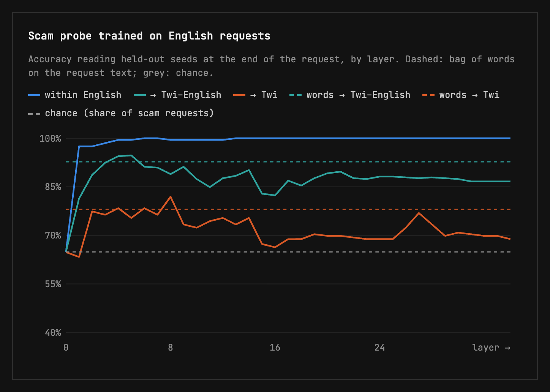Image resolution: width=550 pixels, height=392 pixels.
Task: Click the '40%' y-axis tick label
Action: 53,333
